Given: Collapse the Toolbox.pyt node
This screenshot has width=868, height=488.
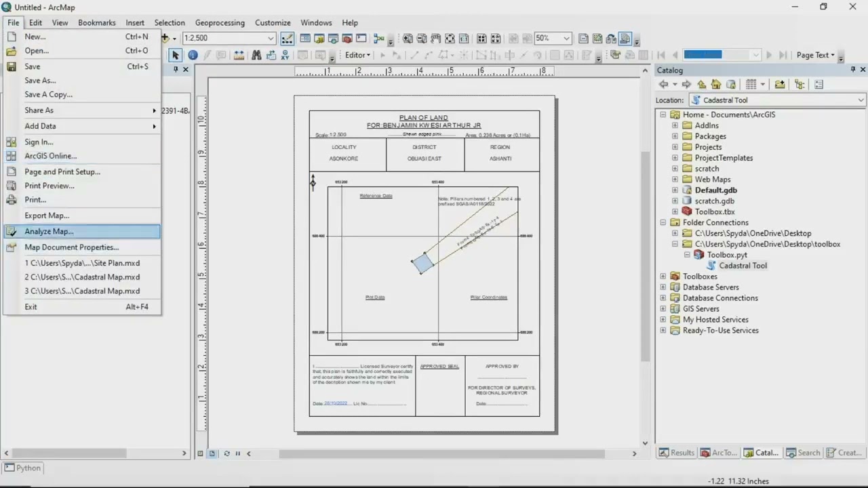Looking at the screenshot, I should point(688,255).
